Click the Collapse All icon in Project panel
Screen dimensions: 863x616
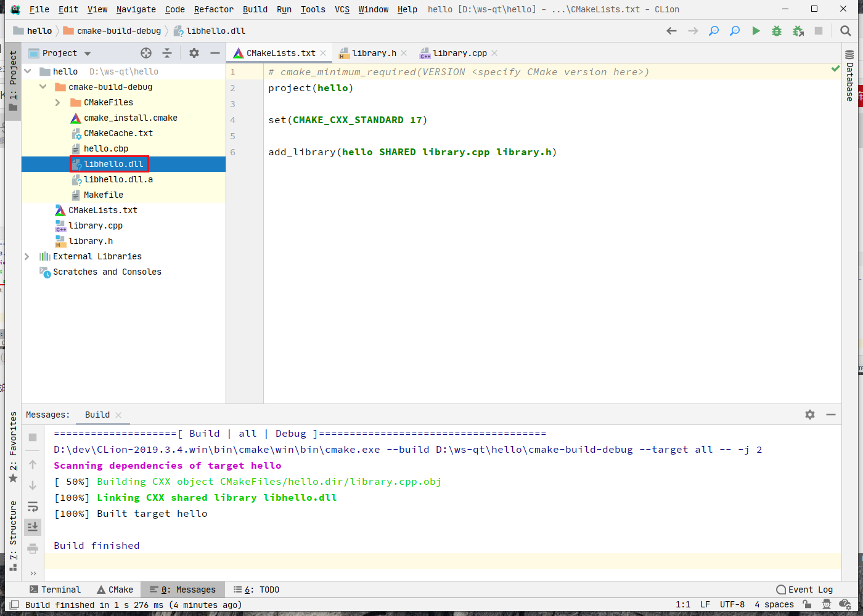[167, 53]
